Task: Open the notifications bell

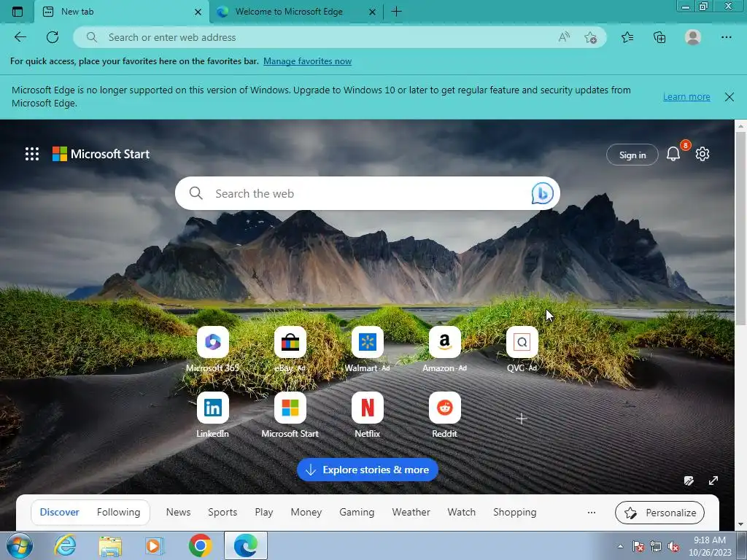Action: pos(673,154)
